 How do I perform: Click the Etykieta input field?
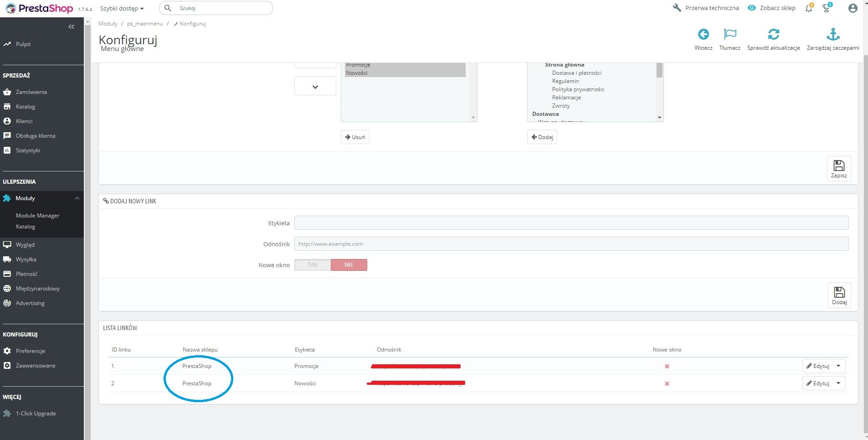(x=571, y=223)
